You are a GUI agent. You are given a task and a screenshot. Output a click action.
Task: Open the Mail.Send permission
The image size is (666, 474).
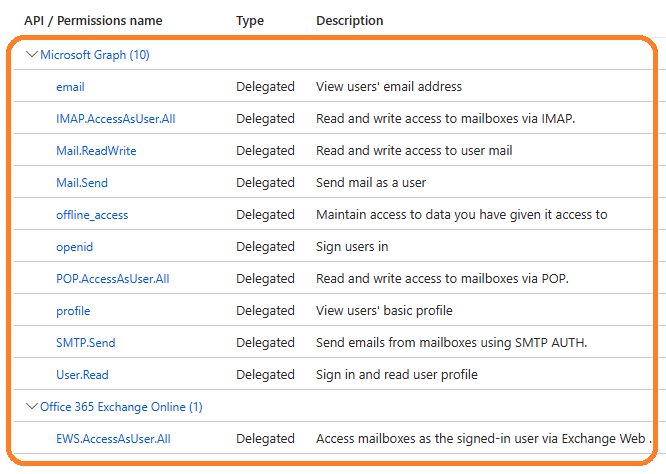(82, 183)
